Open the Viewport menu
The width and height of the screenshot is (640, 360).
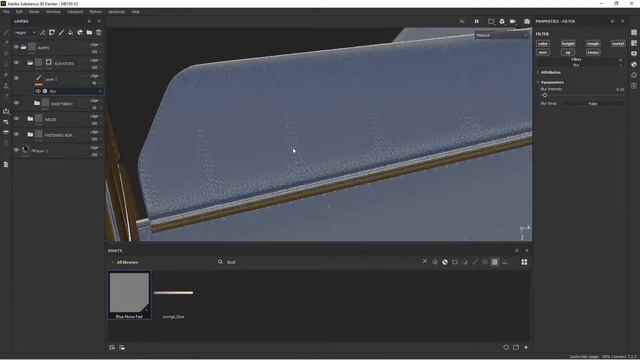tap(75, 12)
